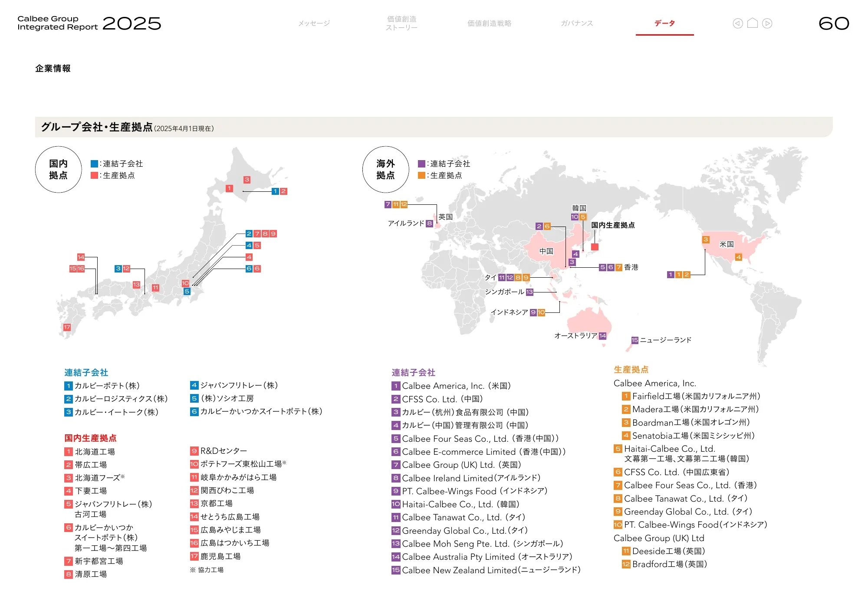
Task: Click blue marker 5 near Tokyo
Action: pos(187,292)
